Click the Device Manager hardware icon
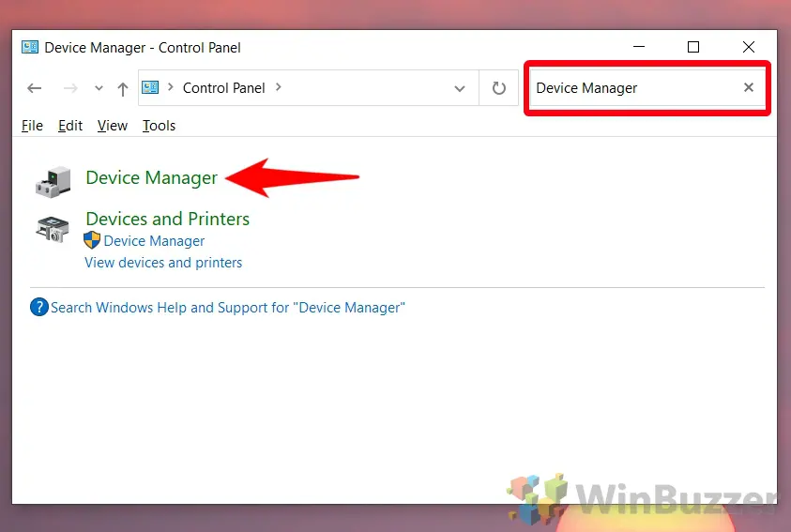Screen dimensions: 791x532 coord(53,181)
